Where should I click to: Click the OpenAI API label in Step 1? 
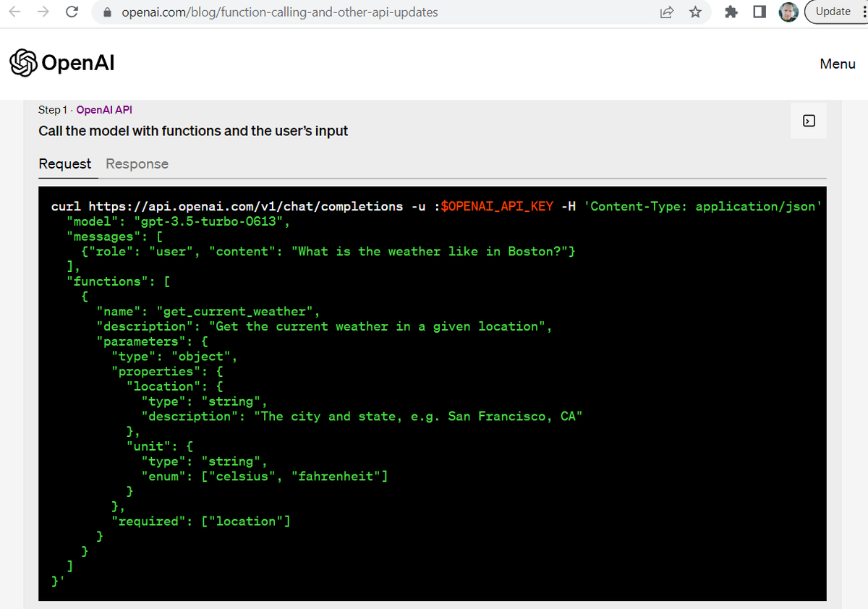tap(104, 110)
